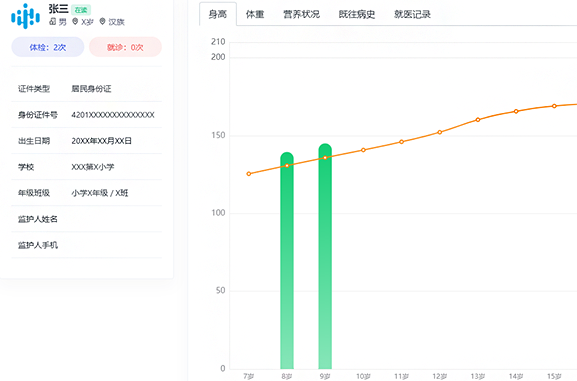Click the 出生日期 label
Image resolution: width=577 pixels, height=381 pixels.
click(34, 141)
